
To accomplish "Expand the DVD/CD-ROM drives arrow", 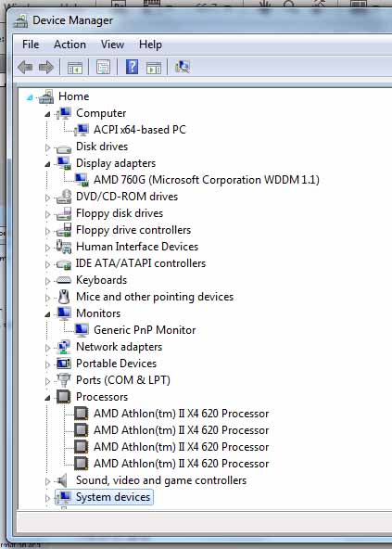I will click(48, 198).
